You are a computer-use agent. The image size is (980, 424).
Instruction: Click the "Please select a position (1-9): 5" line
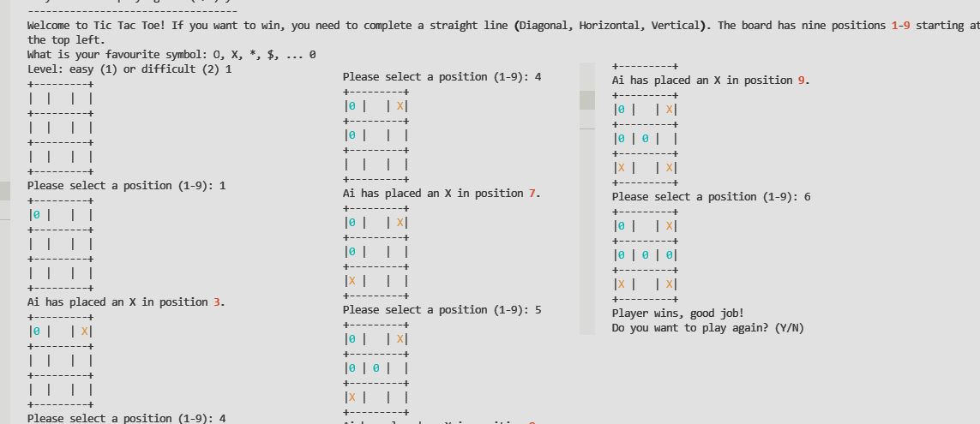(442, 310)
